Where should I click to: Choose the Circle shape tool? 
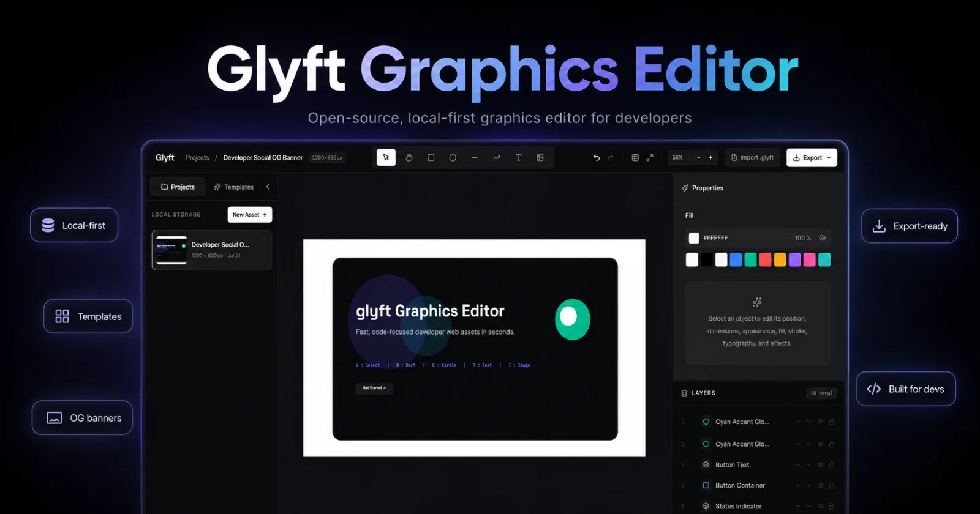(x=453, y=157)
